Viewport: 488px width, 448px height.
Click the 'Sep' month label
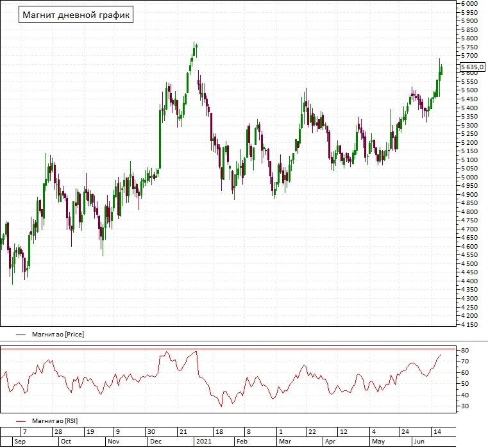[x=20, y=442]
